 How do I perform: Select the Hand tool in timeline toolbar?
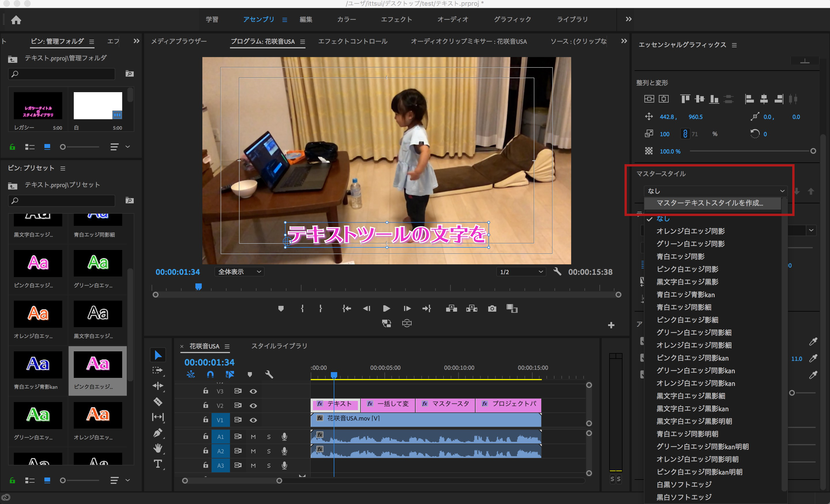(x=158, y=448)
